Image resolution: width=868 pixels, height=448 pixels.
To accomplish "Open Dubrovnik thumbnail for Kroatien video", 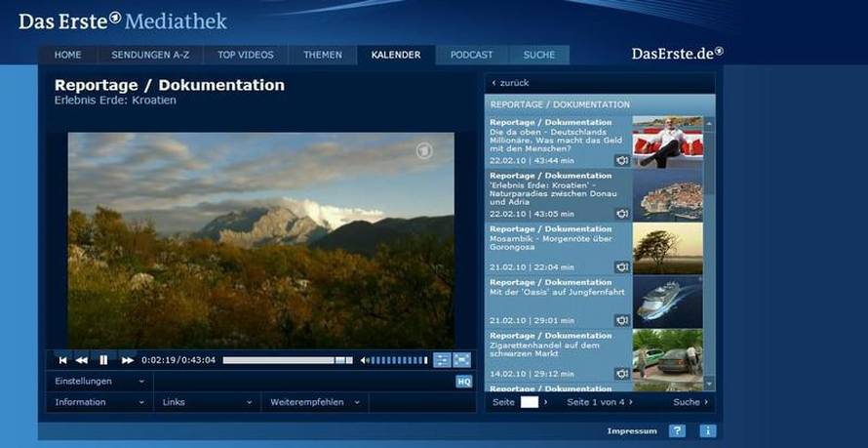I will (x=668, y=195).
